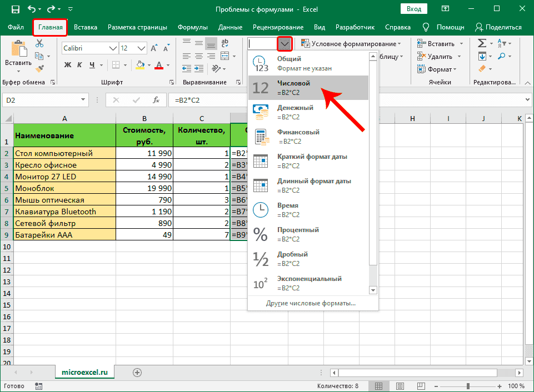The image size is (534, 392).
Task: Toggle italic formatting (К)
Action: coord(79,64)
